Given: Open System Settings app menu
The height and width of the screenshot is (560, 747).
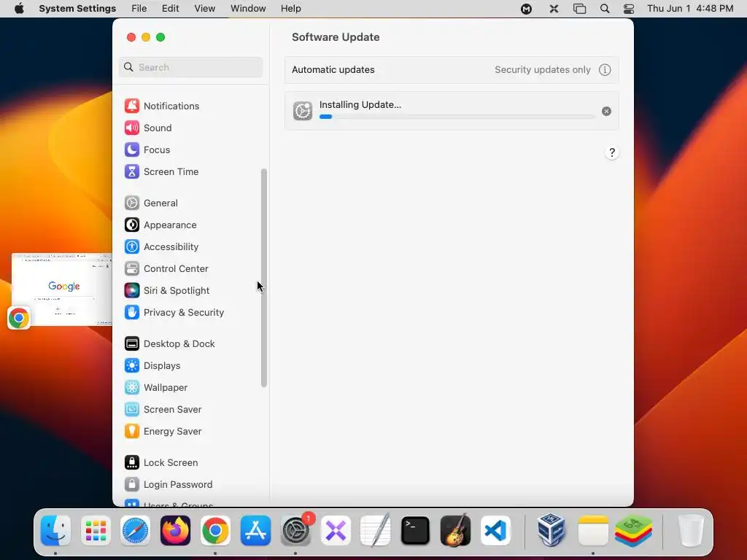Looking at the screenshot, I should click(77, 9).
